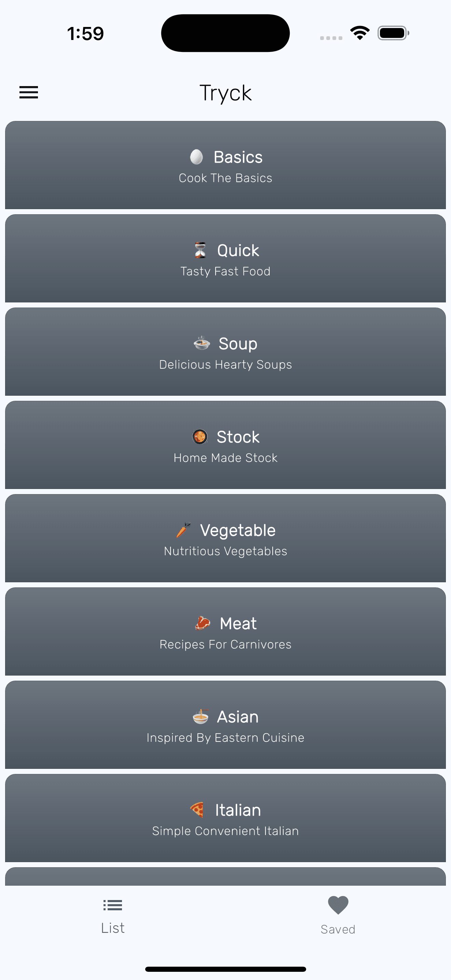
Task: Open the Basics category title
Action: [238, 158]
